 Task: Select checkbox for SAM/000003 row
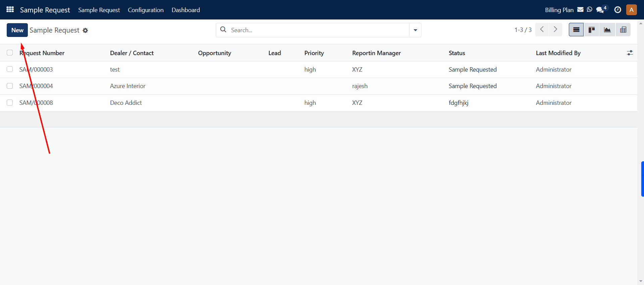tap(10, 69)
